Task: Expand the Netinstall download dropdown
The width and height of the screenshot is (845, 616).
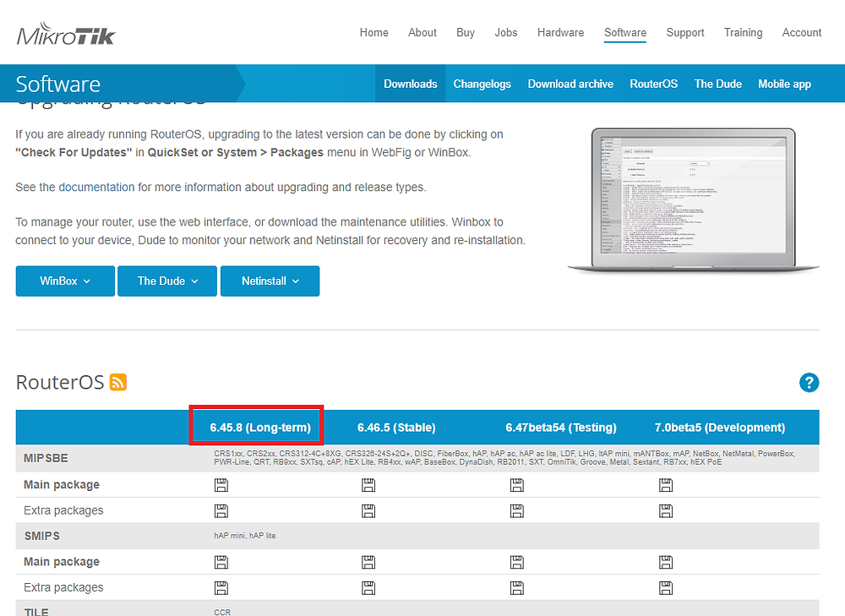Action: [x=270, y=281]
